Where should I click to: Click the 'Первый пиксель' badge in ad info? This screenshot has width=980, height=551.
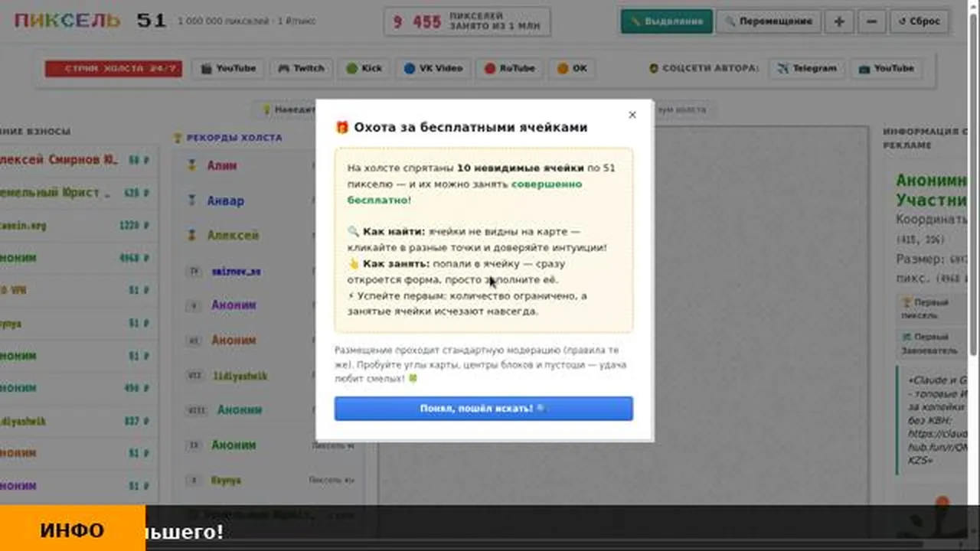coord(933,308)
